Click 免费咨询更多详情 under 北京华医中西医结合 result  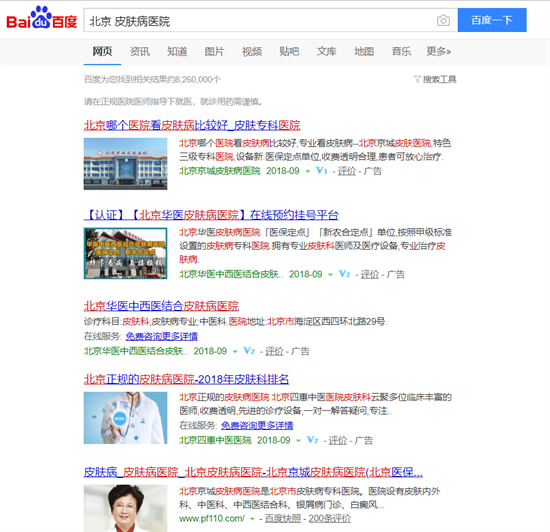click(x=162, y=336)
